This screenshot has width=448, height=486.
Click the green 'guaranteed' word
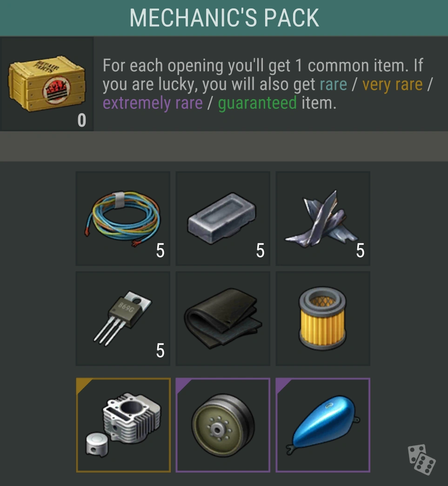(x=257, y=103)
